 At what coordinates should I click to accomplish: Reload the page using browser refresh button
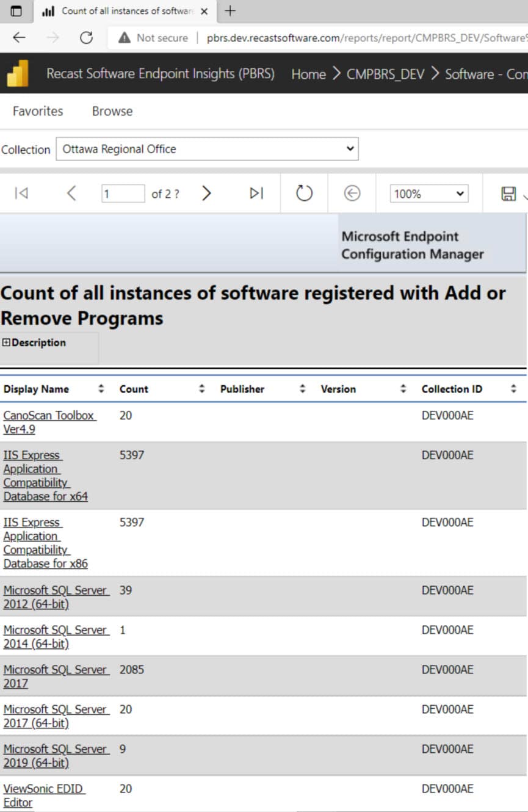[x=86, y=38]
